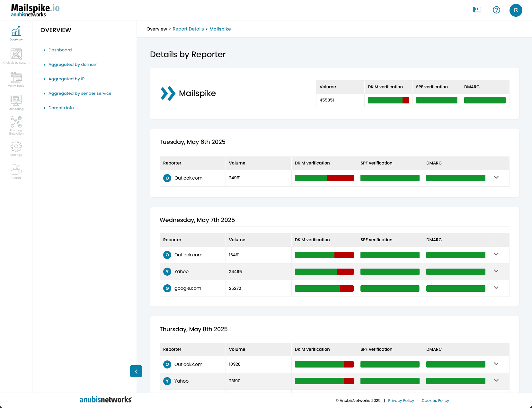Click the Wednesday, May 7th 2025 heading
This screenshot has height=408, width=532.
[x=197, y=220]
